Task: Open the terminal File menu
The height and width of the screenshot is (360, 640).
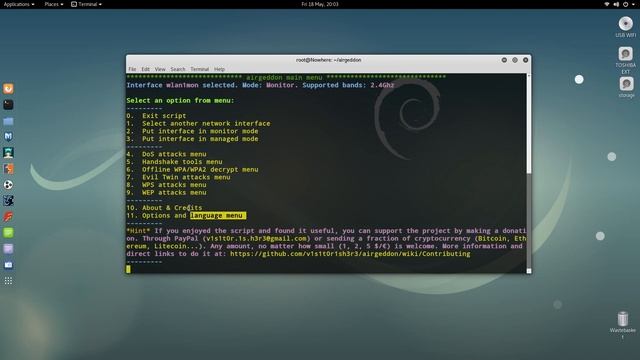Action: (x=132, y=69)
